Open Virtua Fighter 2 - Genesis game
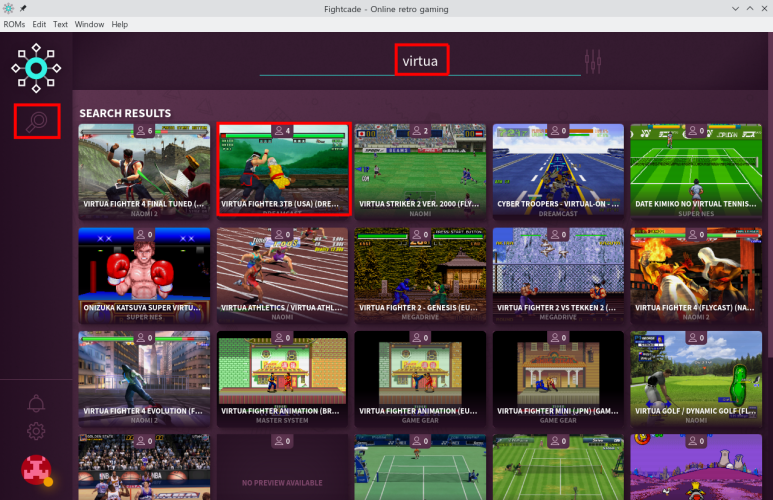Screen dimensions: 773x500 421,275
